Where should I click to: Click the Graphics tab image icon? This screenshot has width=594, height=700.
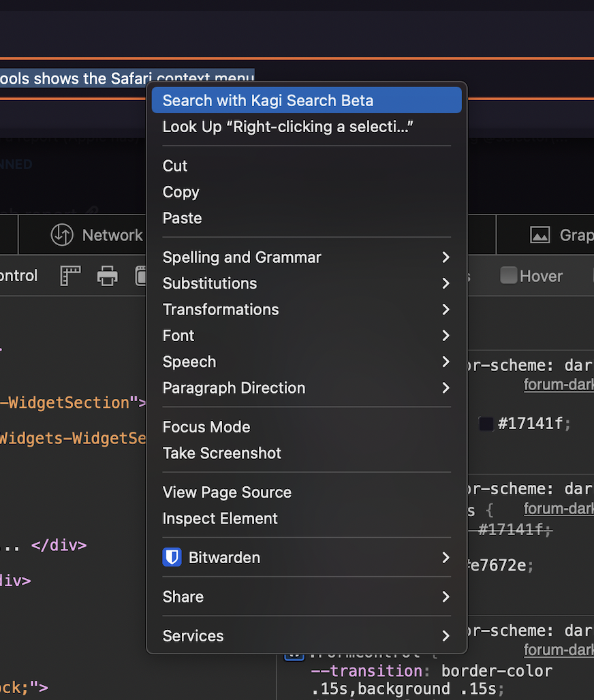point(540,235)
